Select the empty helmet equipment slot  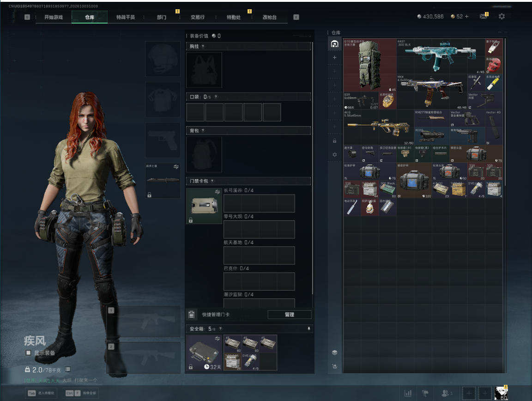pos(163,59)
